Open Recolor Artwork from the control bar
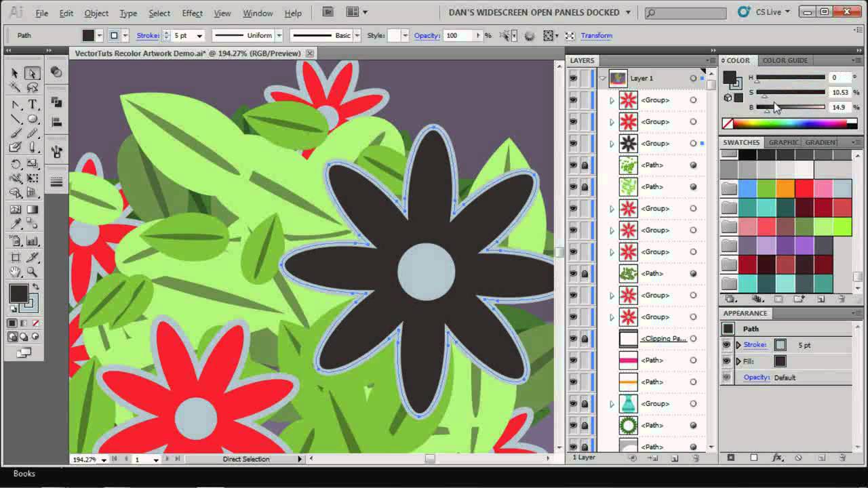Image resolution: width=868 pixels, height=488 pixels. [x=530, y=36]
